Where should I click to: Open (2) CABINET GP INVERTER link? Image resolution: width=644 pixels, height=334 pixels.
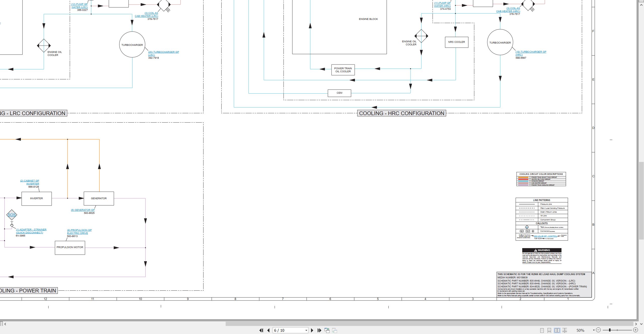click(30, 182)
